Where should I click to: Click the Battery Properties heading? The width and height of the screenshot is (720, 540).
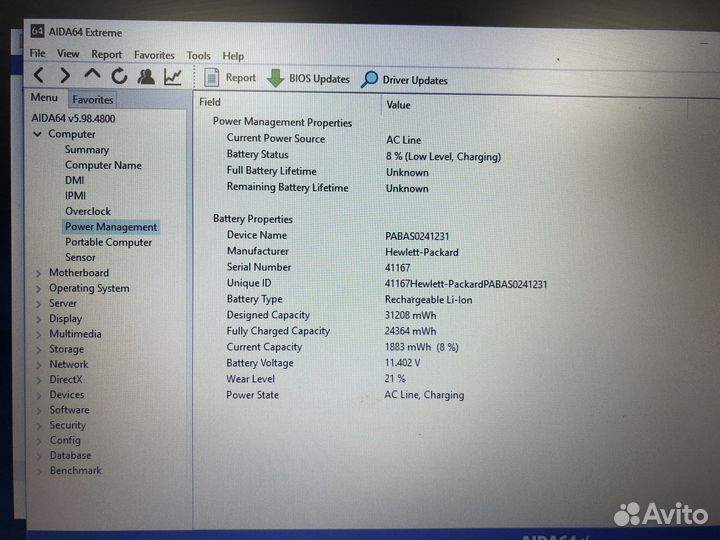253,219
